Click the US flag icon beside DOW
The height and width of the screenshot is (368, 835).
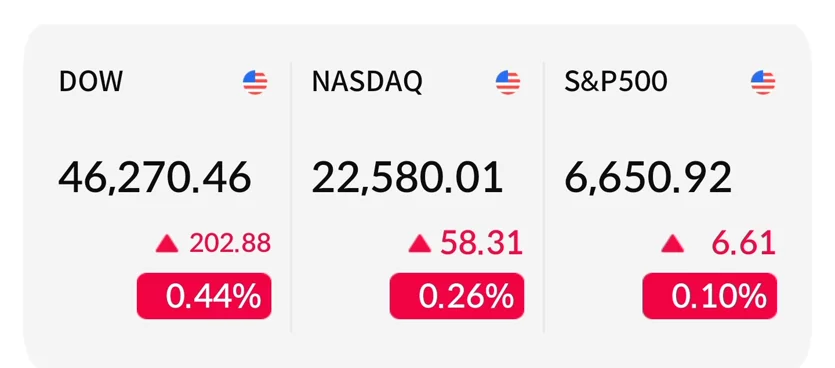point(255,83)
